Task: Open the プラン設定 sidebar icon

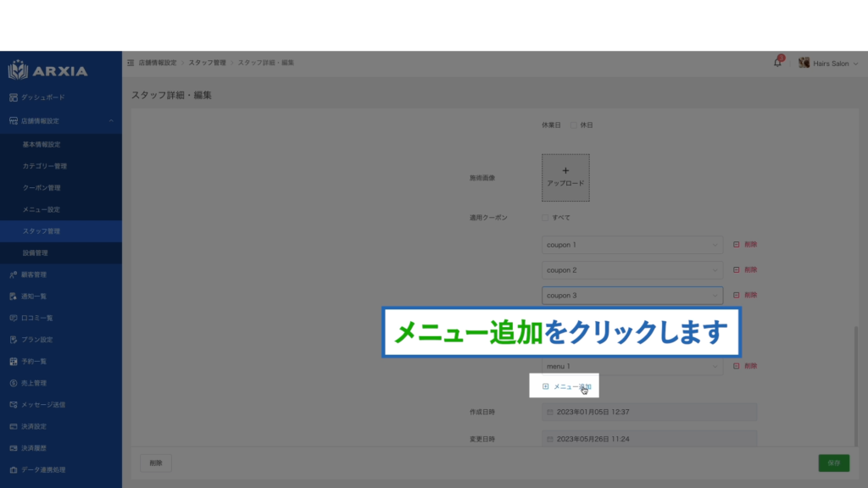Action: click(x=14, y=340)
